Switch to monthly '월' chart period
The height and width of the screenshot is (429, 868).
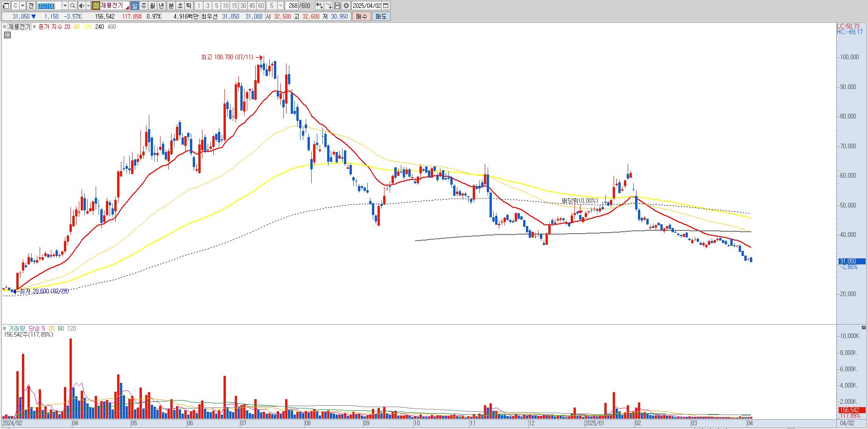pyautogui.click(x=153, y=6)
